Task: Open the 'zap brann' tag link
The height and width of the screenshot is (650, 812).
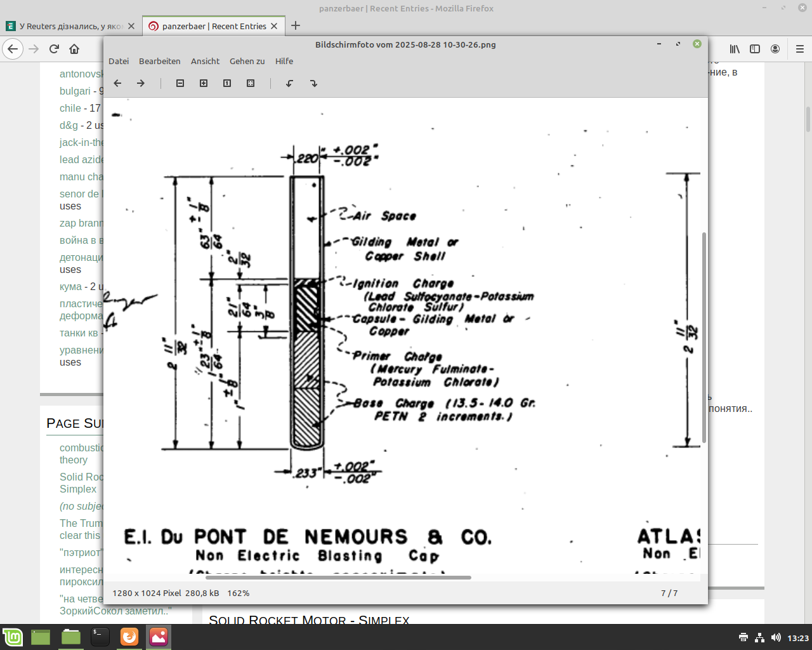Action: (x=81, y=223)
